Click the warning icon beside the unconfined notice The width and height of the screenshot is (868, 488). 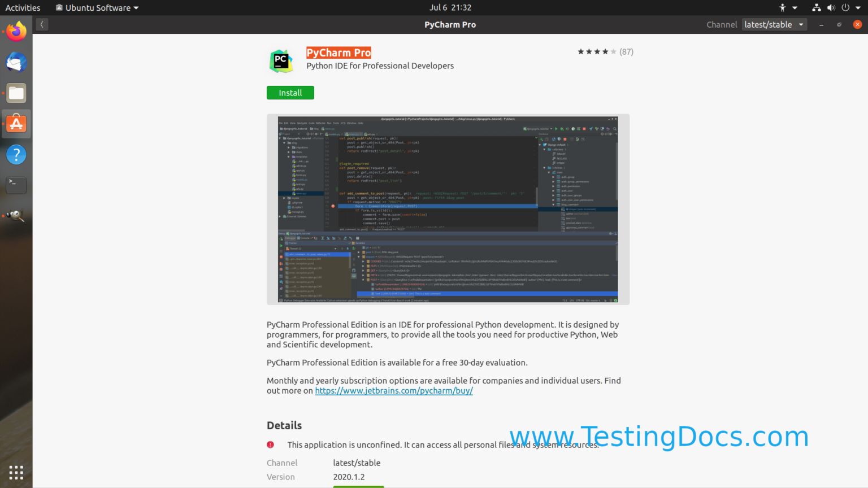(x=270, y=445)
